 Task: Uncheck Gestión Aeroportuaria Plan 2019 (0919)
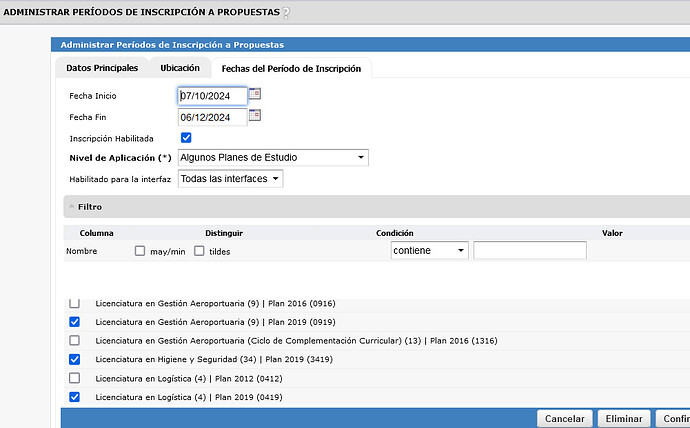pyautogui.click(x=74, y=322)
